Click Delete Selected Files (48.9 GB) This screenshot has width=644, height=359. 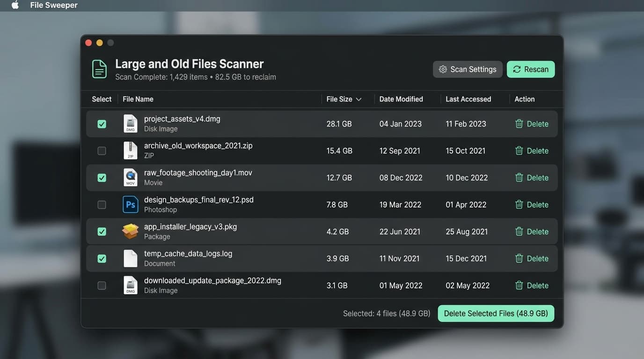tap(496, 314)
